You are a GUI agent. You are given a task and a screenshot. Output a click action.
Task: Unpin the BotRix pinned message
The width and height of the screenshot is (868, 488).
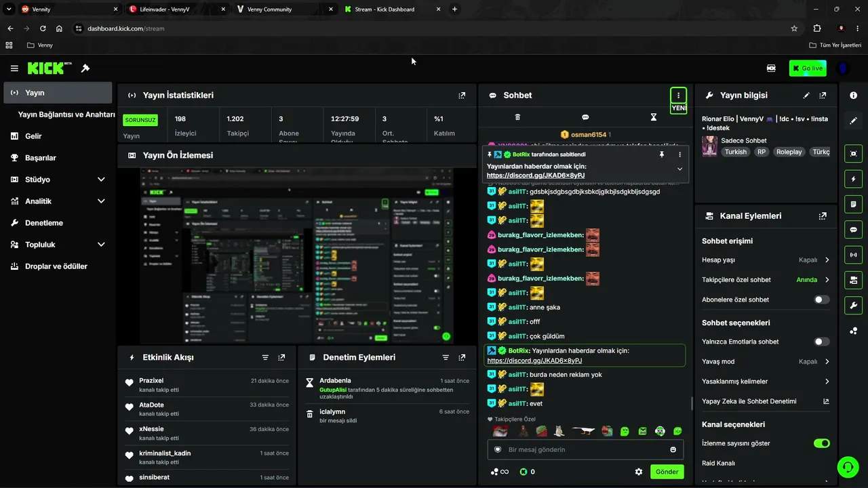[x=662, y=155]
